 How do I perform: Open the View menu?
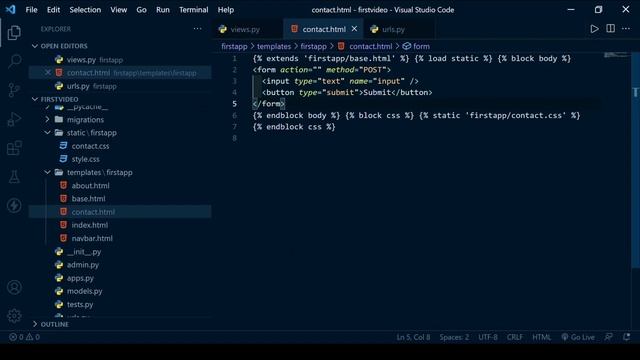118,10
